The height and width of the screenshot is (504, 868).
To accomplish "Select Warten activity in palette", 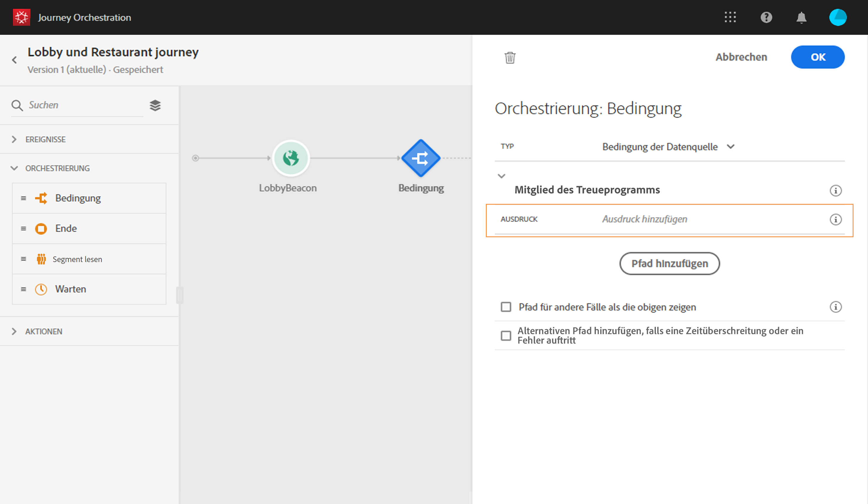I will [71, 289].
